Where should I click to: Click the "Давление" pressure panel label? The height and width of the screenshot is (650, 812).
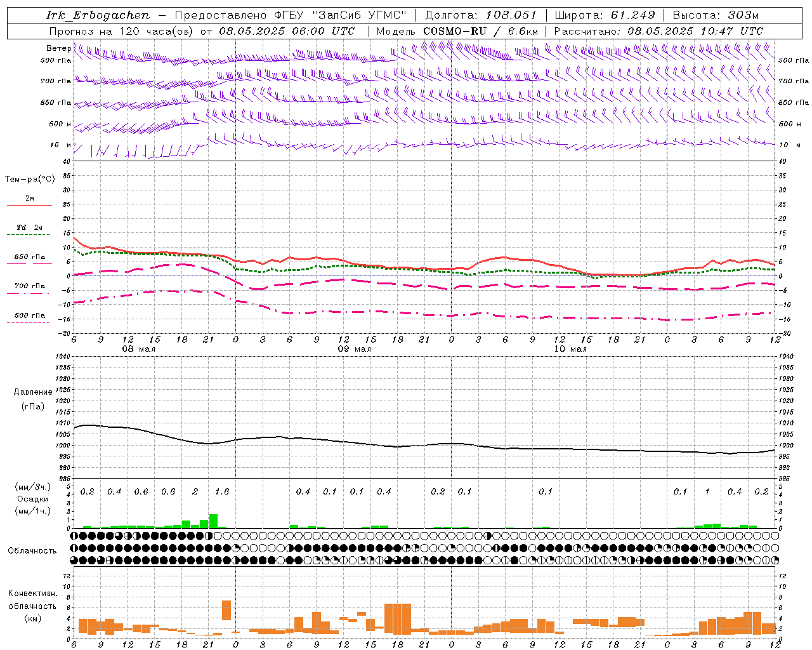click(x=33, y=392)
